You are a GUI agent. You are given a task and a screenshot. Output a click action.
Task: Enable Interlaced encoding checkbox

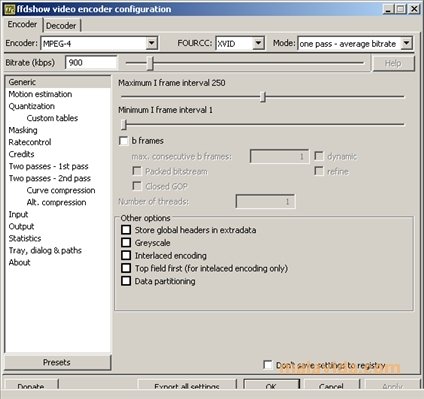[x=126, y=255]
